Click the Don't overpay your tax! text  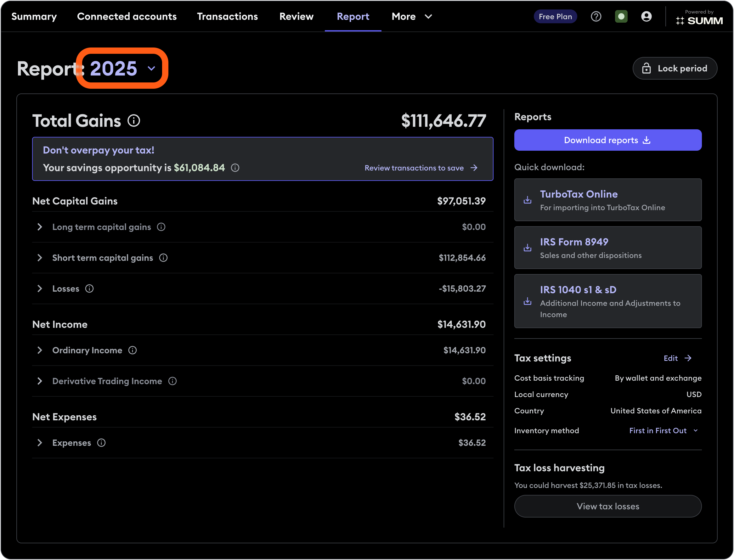[x=99, y=150]
